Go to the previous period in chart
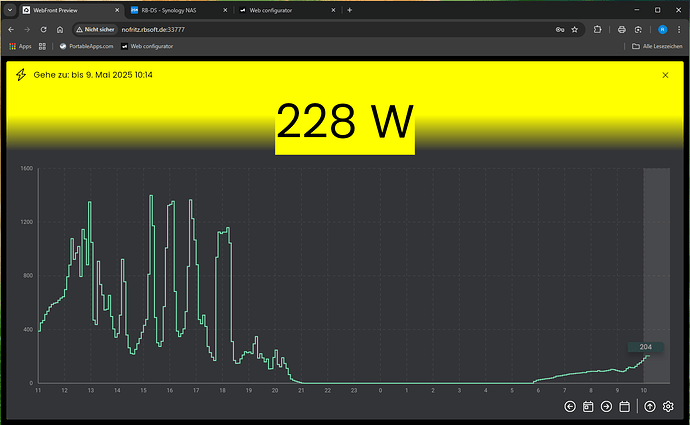Image resolution: width=690 pixels, height=425 pixels. pyautogui.click(x=570, y=407)
